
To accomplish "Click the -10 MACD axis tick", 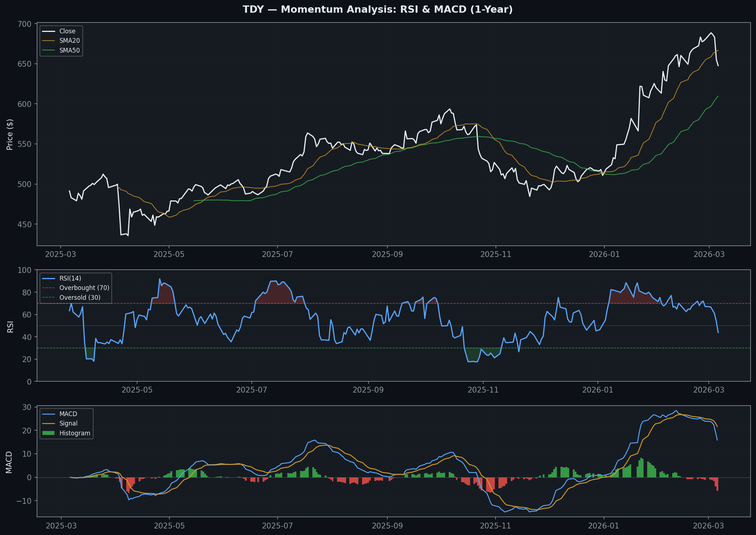I will click(23, 501).
